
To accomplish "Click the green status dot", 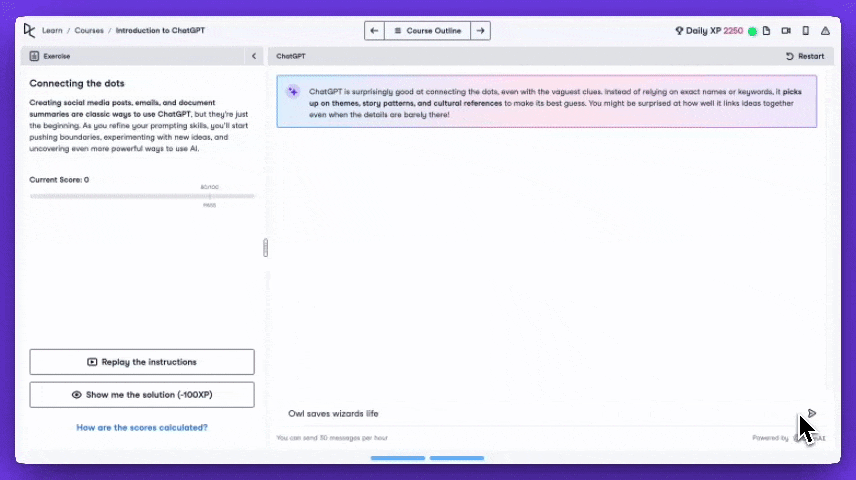I will click(752, 31).
